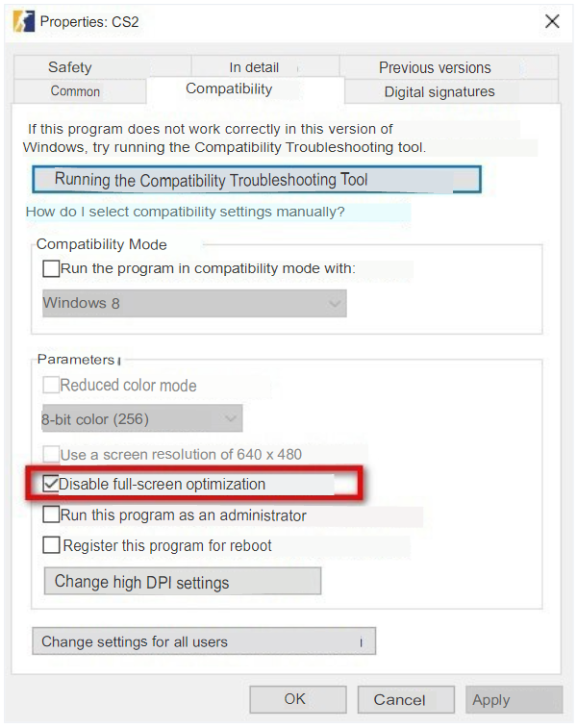Close the Properties: CS2 dialog
This screenshot has width=577, height=728.
552,21
